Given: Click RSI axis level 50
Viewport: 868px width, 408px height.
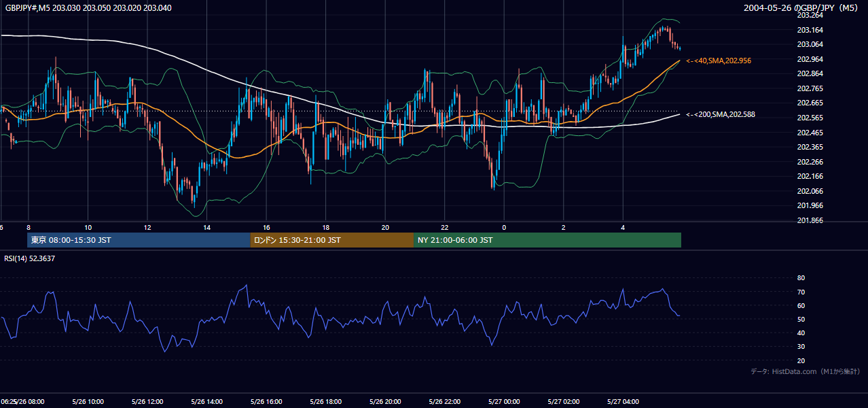Looking at the screenshot, I should tap(801, 319).
